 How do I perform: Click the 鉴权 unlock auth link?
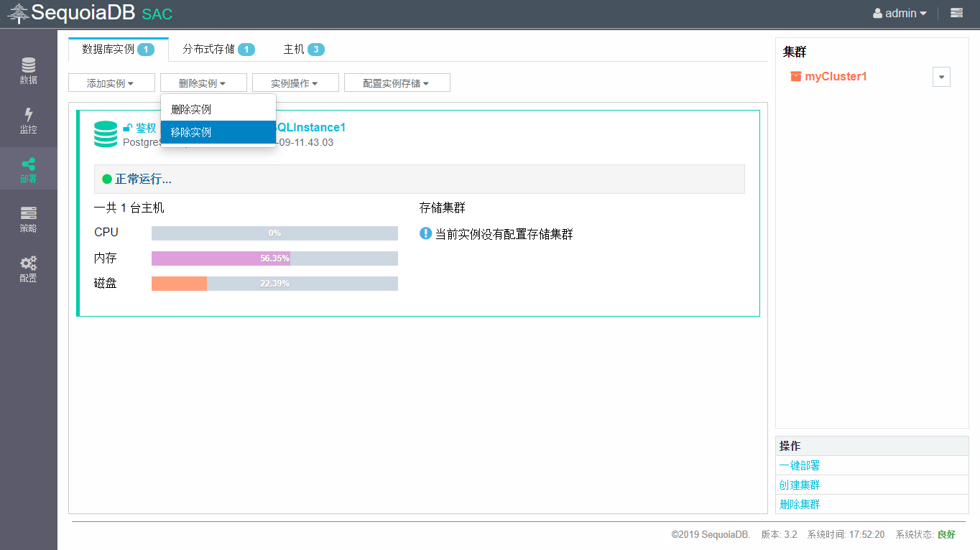tap(140, 128)
